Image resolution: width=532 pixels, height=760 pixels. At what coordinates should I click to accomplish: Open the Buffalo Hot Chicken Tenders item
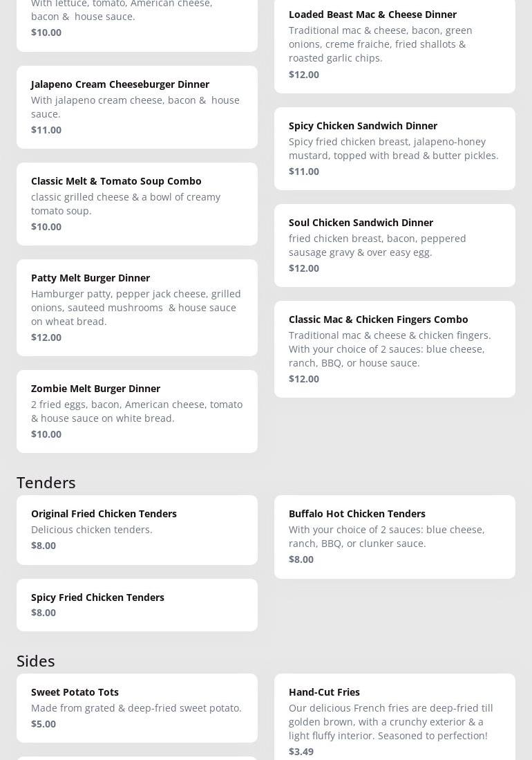click(395, 536)
